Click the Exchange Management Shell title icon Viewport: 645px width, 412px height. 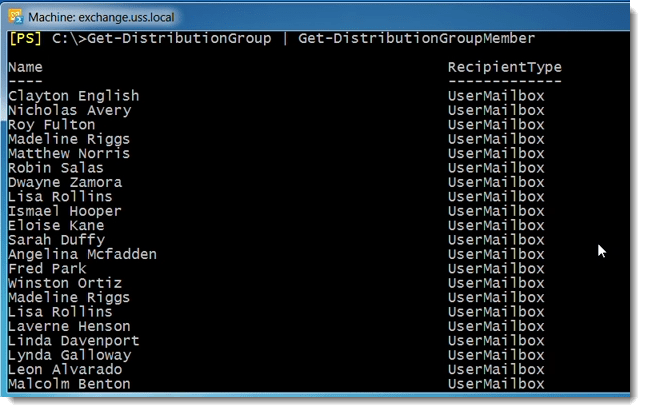[x=16, y=17]
